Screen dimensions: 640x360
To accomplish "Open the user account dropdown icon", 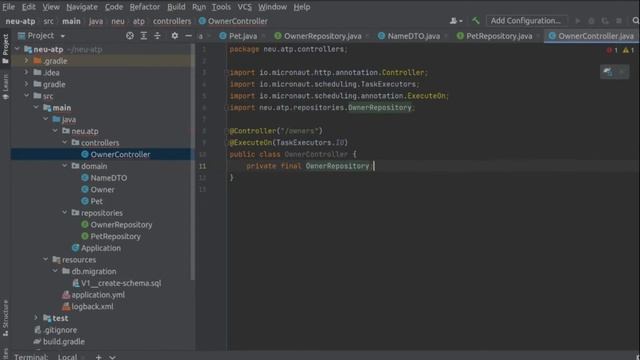I will pyautogui.click(x=456, y=20).
